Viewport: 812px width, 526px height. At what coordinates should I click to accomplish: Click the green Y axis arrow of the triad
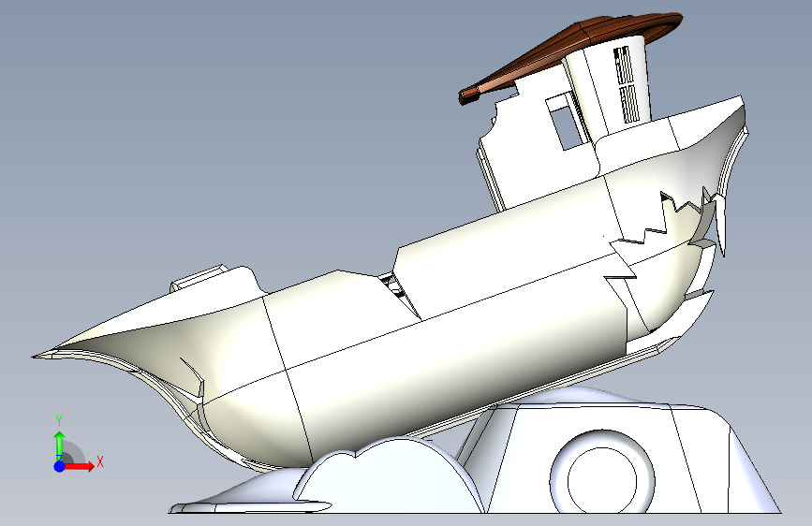[x=60, y=446]
